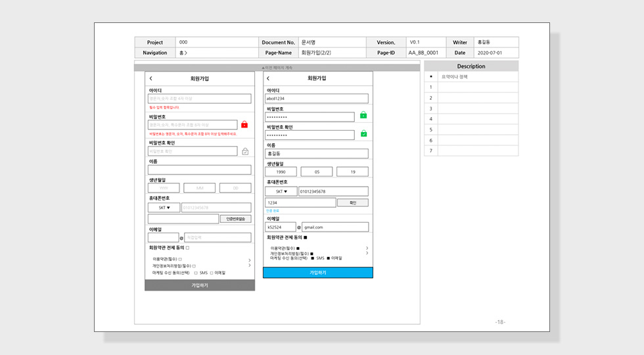The width and height of the screenshot is (644, 355).
Task: Click the filled 비밀번호 field with dots
Action: point(310,117)
